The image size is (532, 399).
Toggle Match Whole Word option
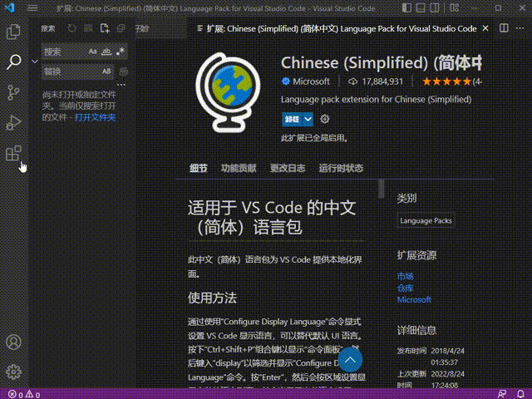click(x=106, y=52)
